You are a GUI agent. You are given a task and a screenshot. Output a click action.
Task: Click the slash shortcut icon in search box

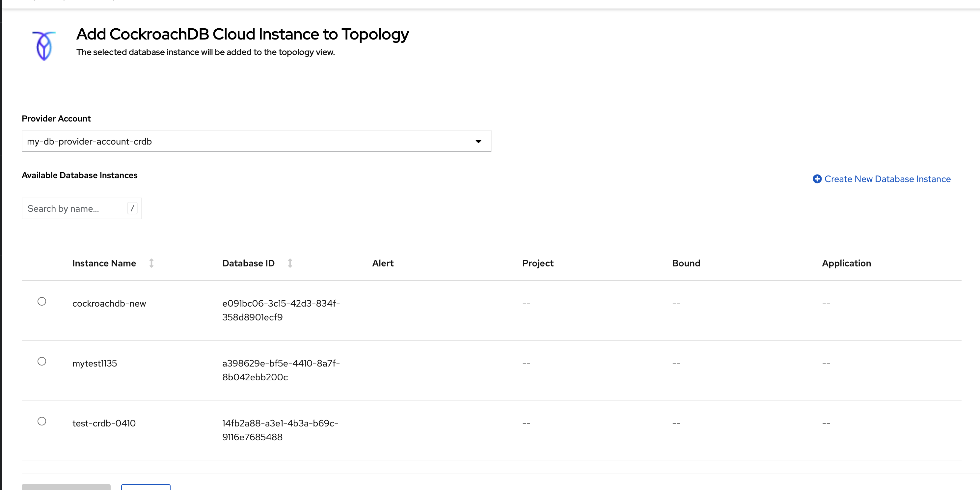pos(132,208)
